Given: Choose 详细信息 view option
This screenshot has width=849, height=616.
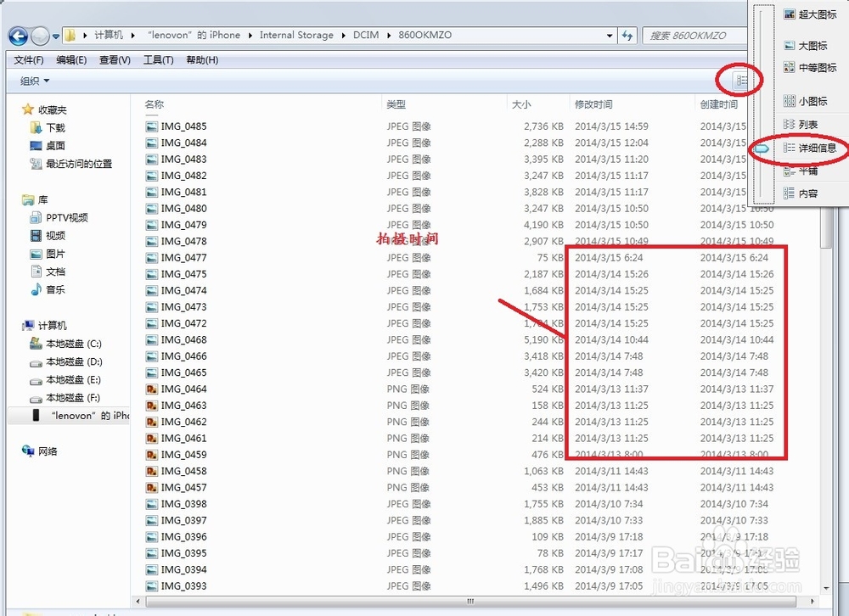Looking at the screenshot, I should tap(810, 148).
